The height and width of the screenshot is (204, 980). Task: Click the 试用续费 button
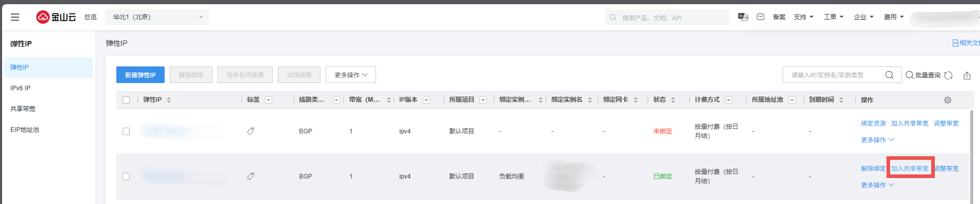pos(299,75)
